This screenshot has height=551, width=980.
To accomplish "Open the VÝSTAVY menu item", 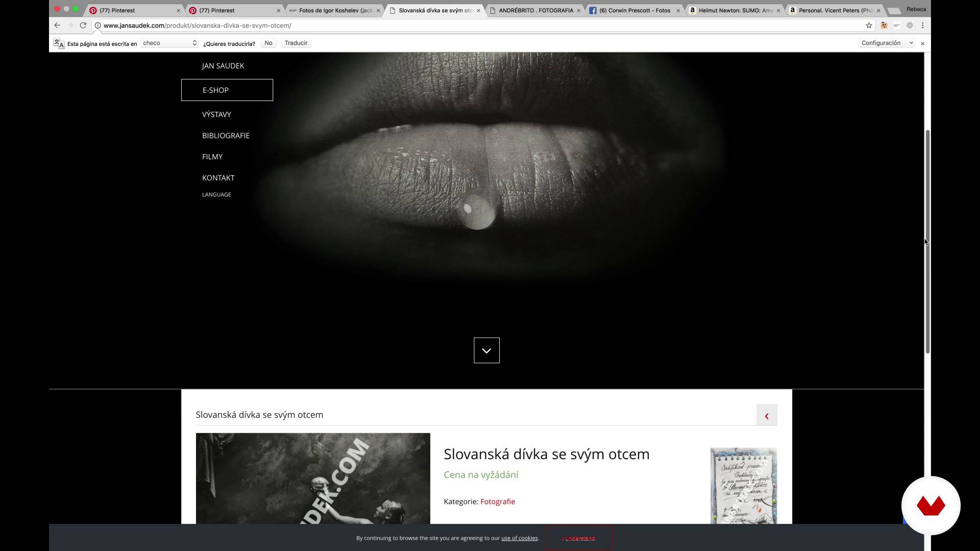I will (x=216, y=114).
